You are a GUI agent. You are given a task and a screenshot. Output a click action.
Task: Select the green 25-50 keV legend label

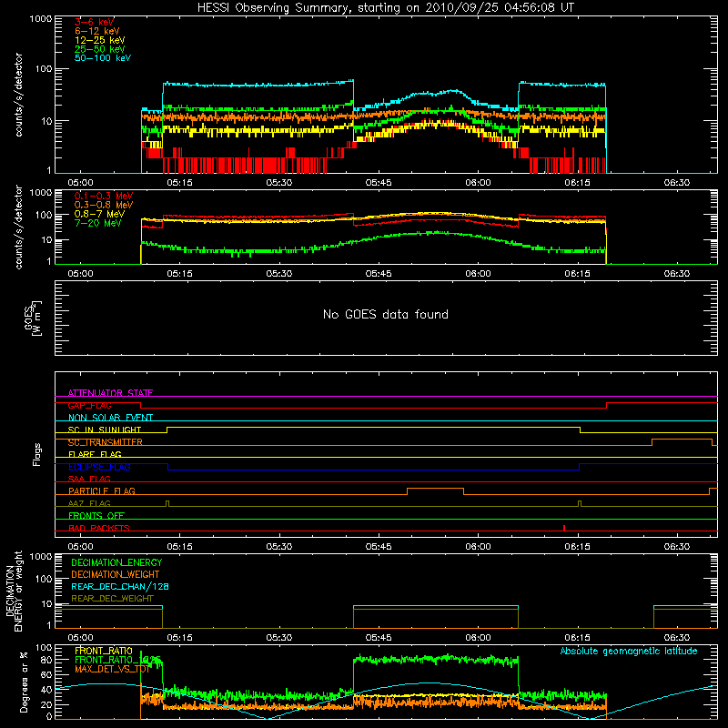coord(100,49)
